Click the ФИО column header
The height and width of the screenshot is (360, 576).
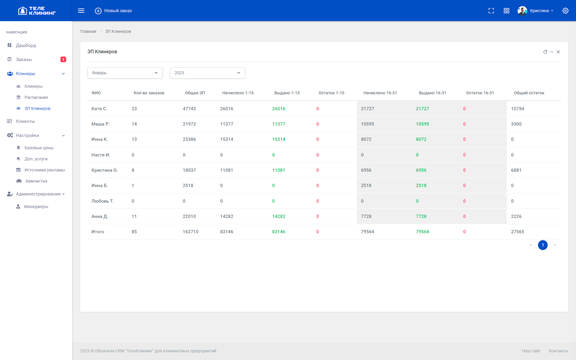[96, 93]
